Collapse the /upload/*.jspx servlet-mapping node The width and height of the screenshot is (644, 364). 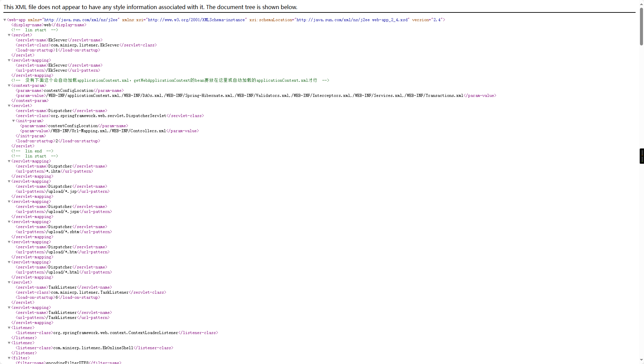[x=9, y=202]
